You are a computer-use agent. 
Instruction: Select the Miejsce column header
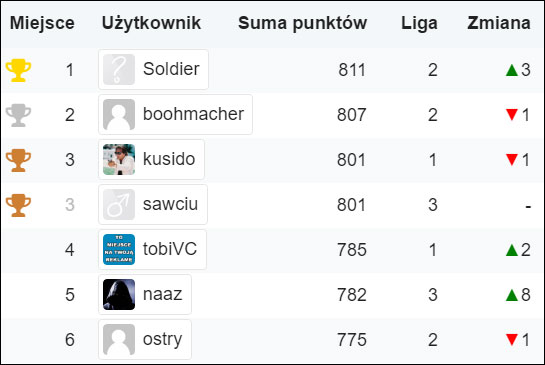[x=42, y=23]
